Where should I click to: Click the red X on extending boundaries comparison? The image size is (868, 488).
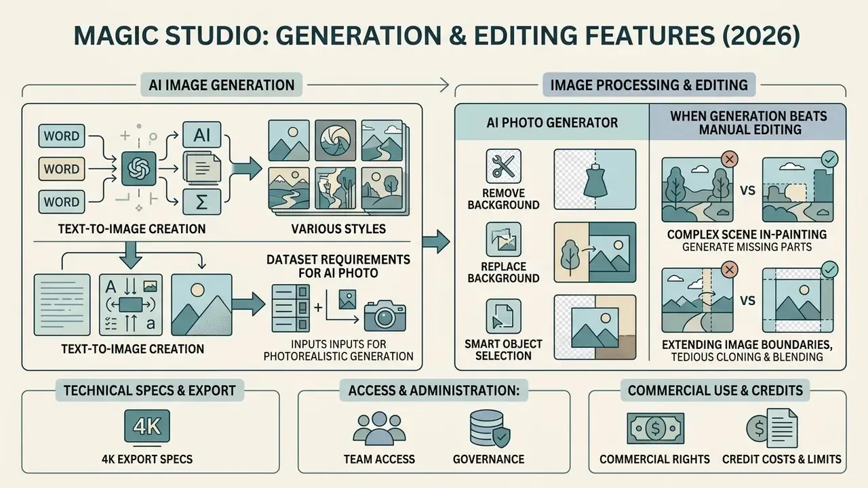point(730,270)
